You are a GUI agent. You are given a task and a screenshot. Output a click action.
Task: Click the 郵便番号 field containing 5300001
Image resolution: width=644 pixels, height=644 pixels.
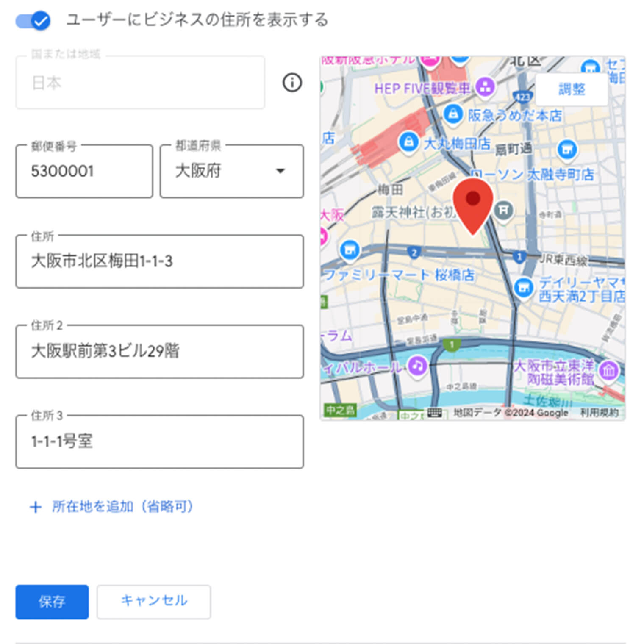coord(84,171)
